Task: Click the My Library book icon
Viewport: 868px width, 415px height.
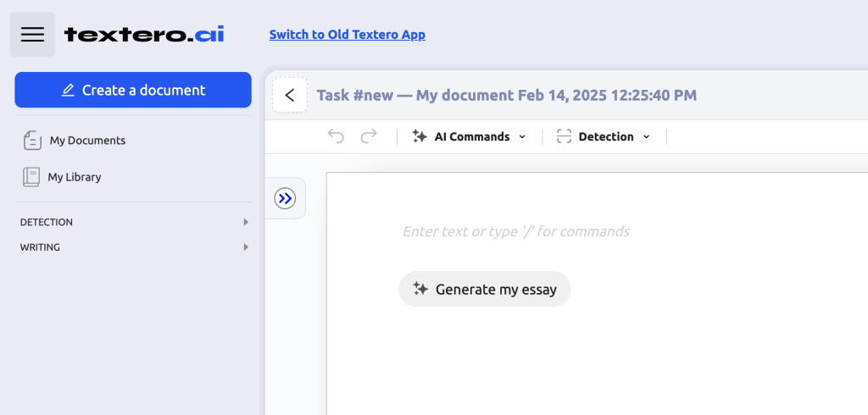Action: tap(31, 177)
